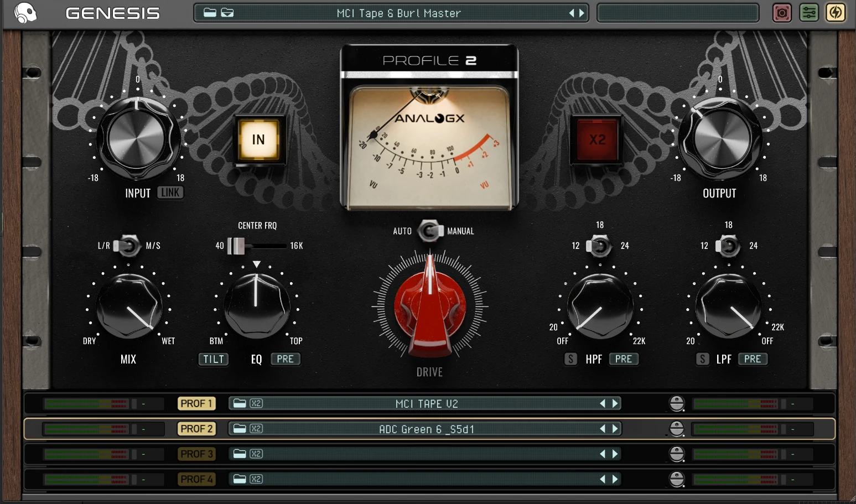
Task: Enable the red X2 oversampling button
Action: 597,139
